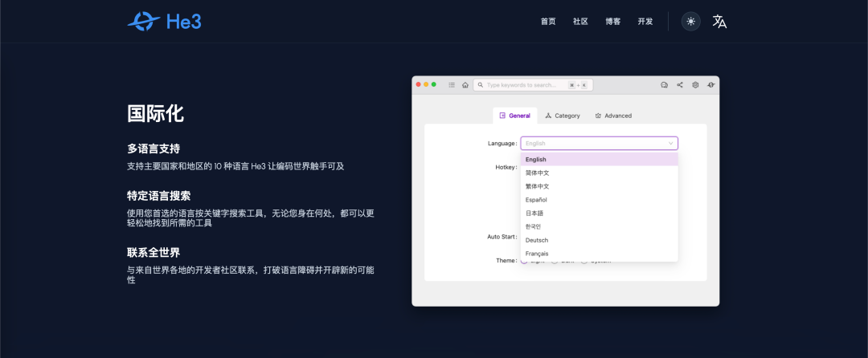Select English in the language list
This screenshot has width=868, height=358.
(x=599, y=160)
